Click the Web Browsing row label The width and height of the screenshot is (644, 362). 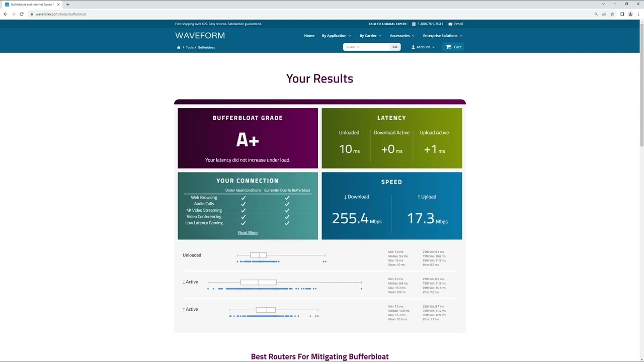pos(204,198)
